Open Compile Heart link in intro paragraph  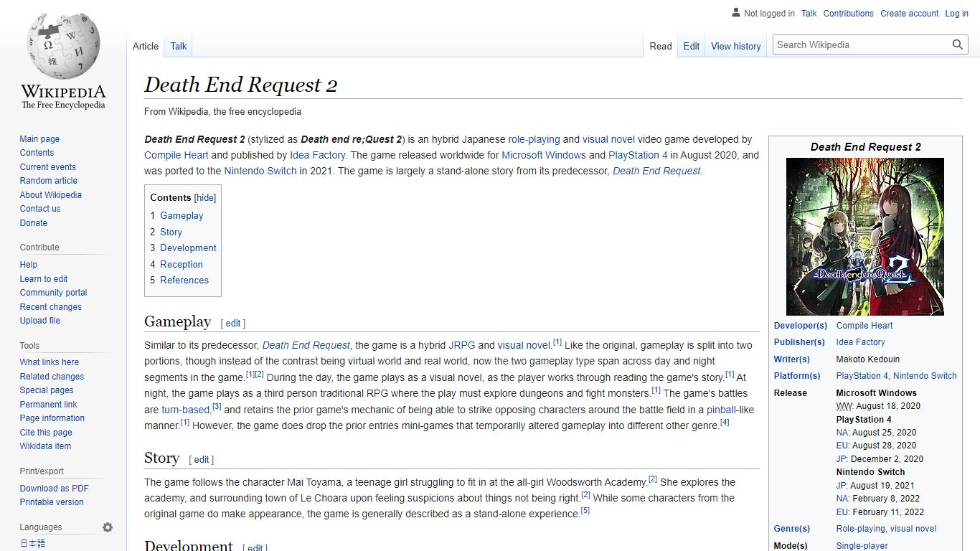coord(176,155)
